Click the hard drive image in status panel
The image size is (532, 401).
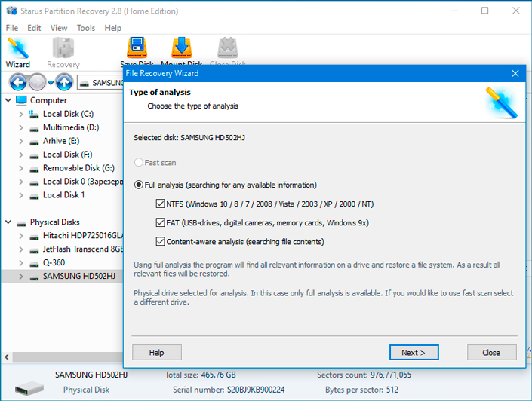pos(29,388)
